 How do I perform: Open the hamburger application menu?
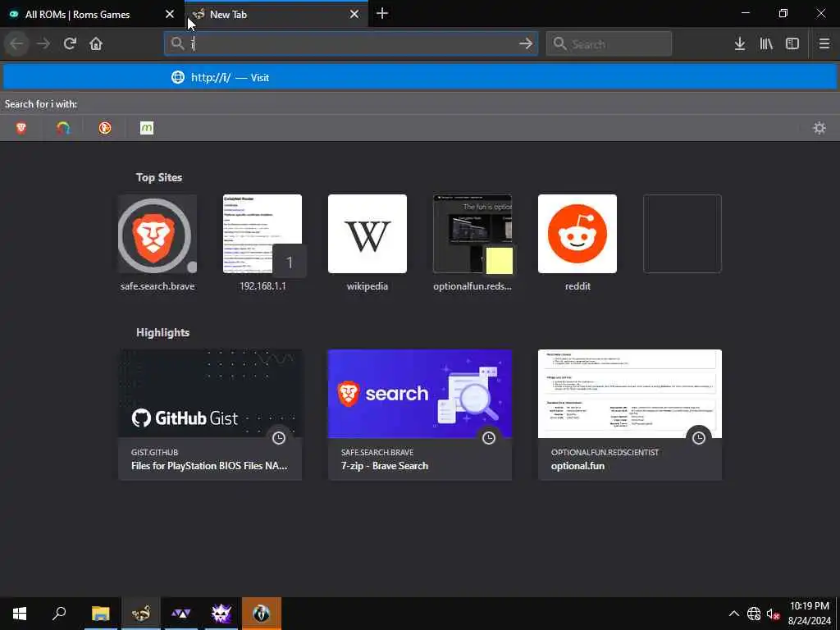(824, 44)
